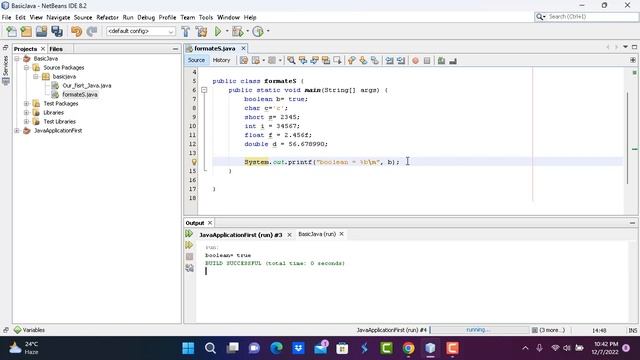Expand the Test Packages node
Viewport: 640px width, 360px height.
pos(26,104)
